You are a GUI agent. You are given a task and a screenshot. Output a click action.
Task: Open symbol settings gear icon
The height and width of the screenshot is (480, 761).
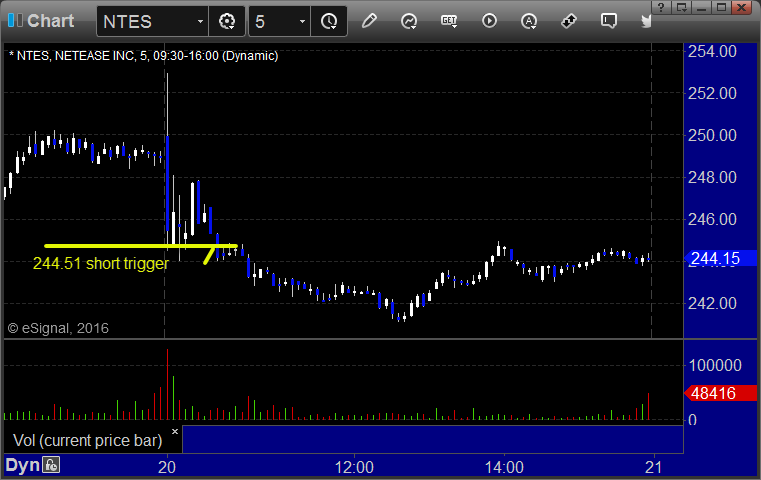pyautogui.click(x=227, y=21)
